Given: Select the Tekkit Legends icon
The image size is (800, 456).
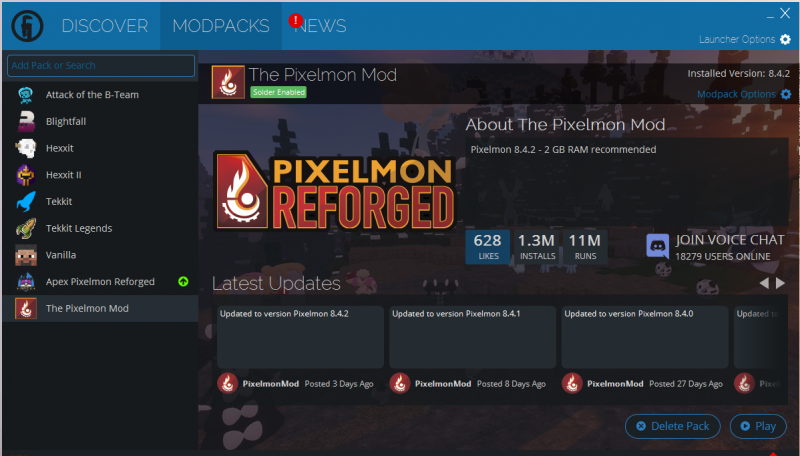Looking at the screenshot, I should (x=26, y=229).
